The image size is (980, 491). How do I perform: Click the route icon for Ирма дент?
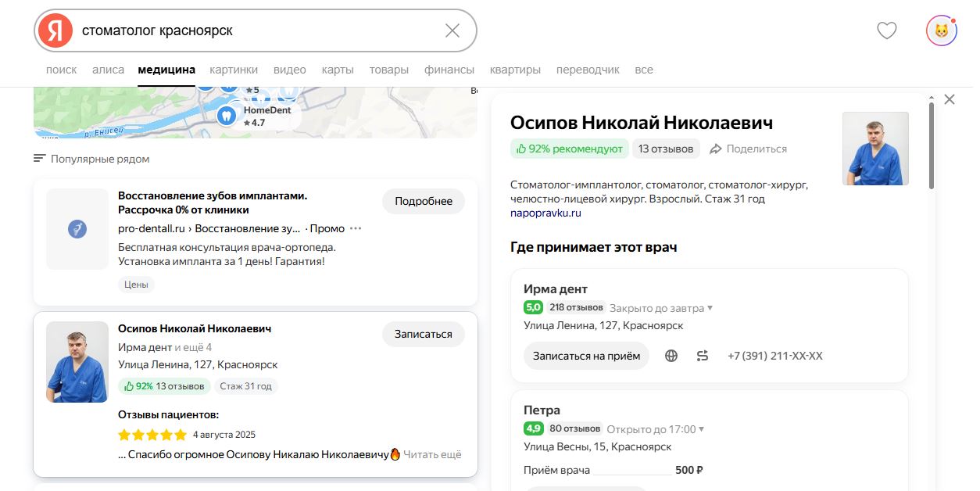[x=702, y=356]
